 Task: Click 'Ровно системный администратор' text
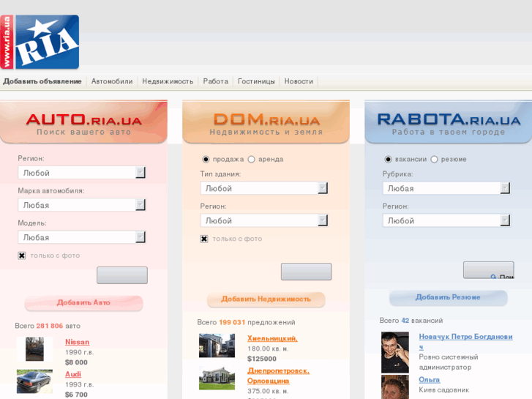pos(449,362)
